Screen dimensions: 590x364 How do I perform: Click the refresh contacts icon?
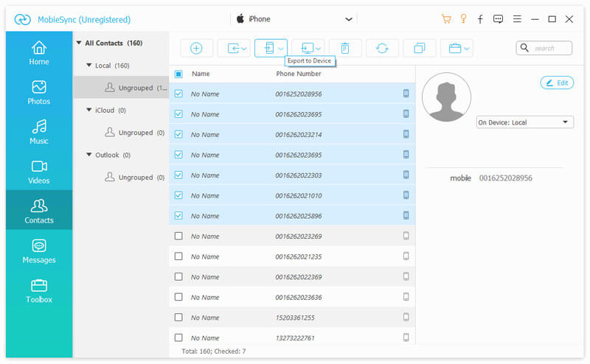[382, 48]
